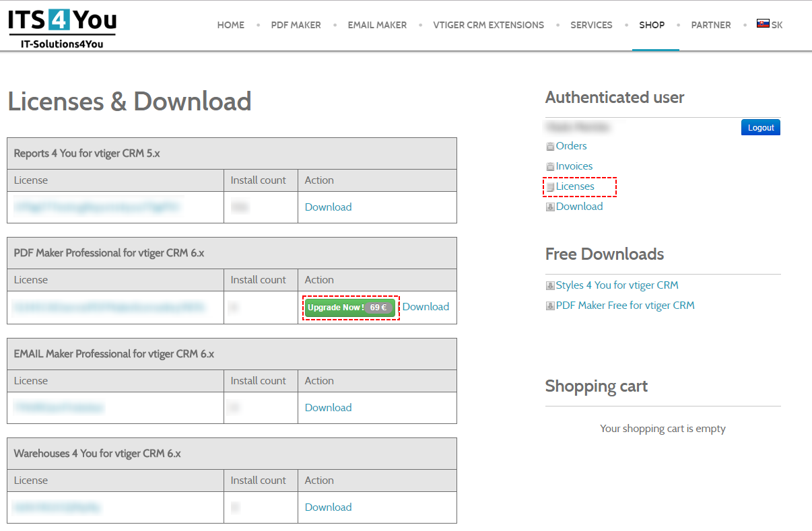The image size is (812, 531).
Task: Open PDF Maker Free for vtiger CRM
Action: click(625, 306)
